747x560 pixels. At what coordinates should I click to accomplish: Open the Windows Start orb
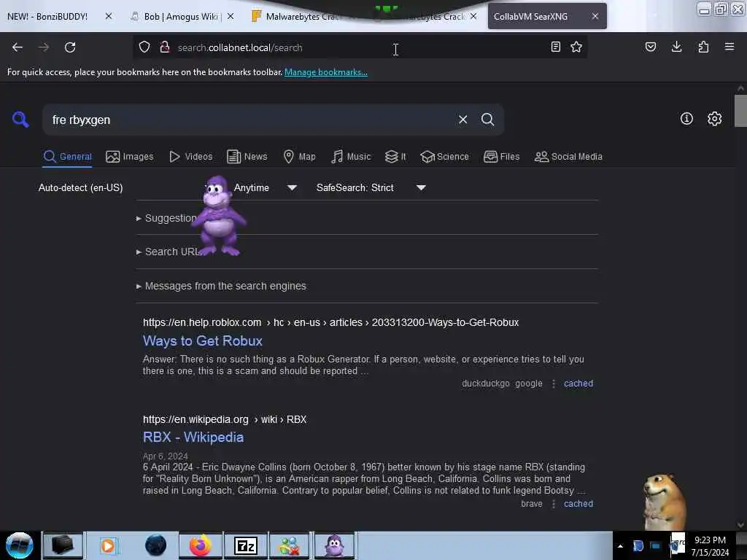[20, 545]
